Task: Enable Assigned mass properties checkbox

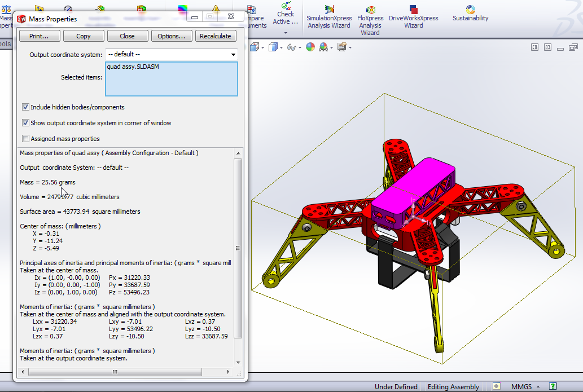Action: coord(25,139)
